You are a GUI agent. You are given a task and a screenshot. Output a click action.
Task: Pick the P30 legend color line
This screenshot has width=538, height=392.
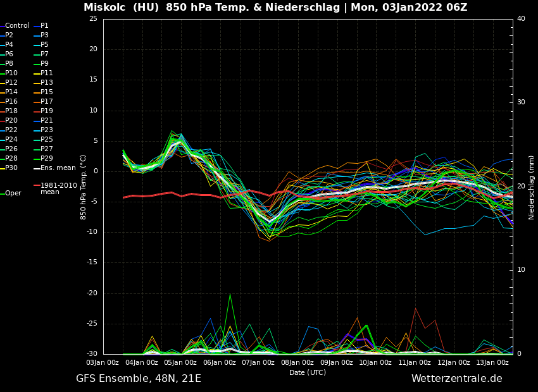(x=2, y=168)
